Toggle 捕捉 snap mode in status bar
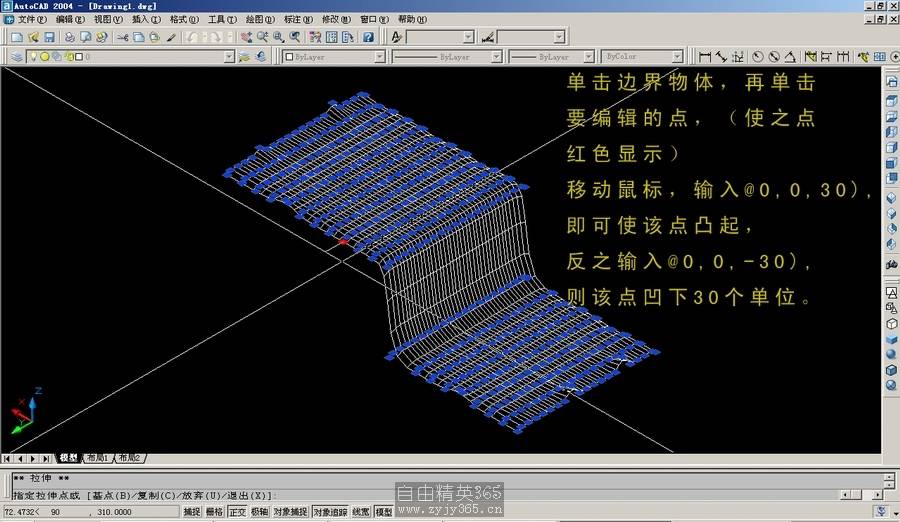The image size is (900, 522). coord(191,512)
